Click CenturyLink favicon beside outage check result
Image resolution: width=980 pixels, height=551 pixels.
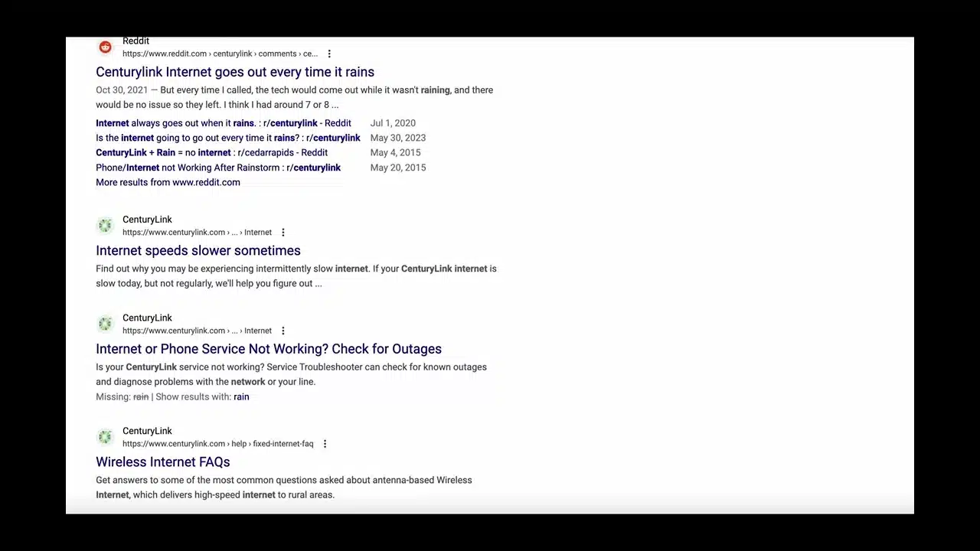coord(105,324)
